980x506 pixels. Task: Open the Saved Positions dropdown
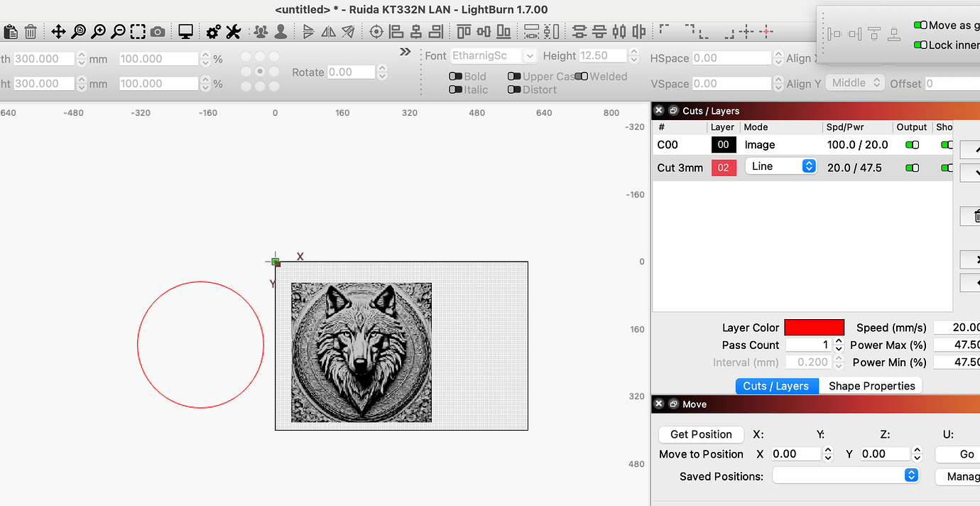coord(846,475)
